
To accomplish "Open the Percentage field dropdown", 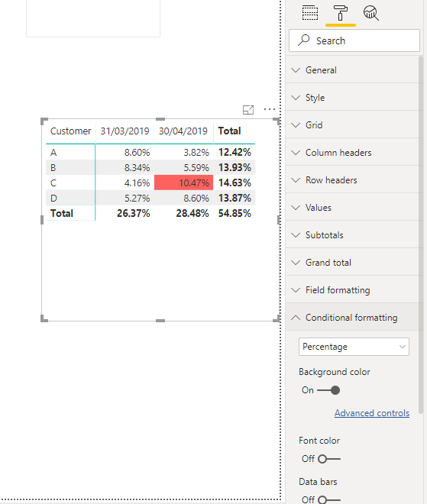I will (354, 347).
